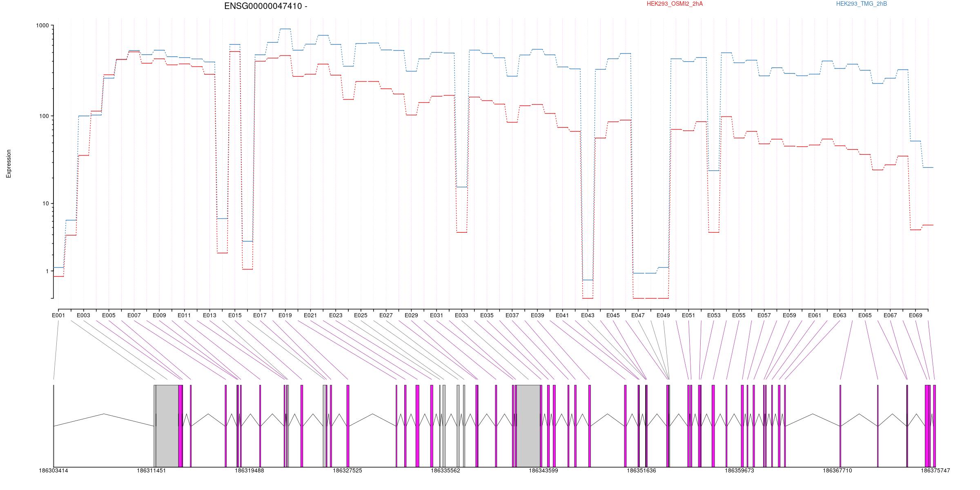Click the Expression y-axis label
Image resolution: width=980 pixels, height=490 pixels.
9,164
